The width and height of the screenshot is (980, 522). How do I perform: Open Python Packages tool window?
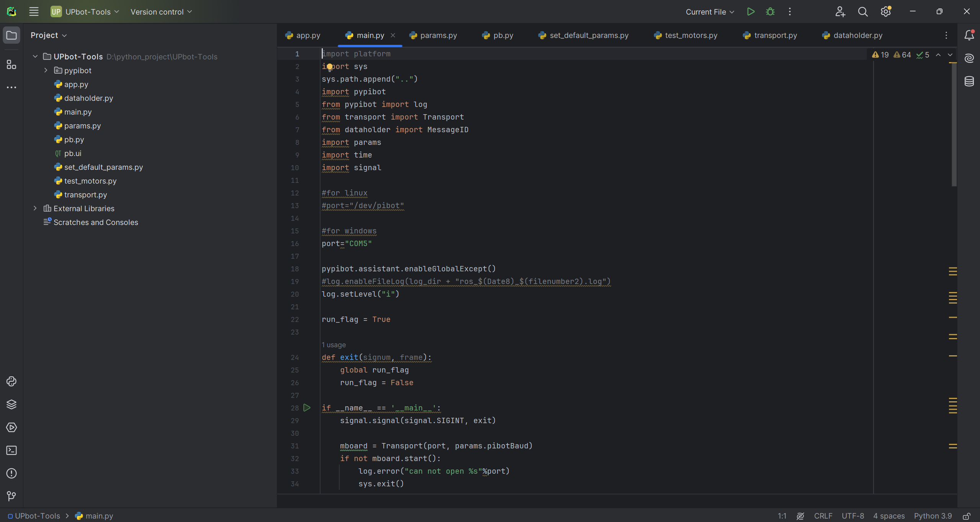[11, 404]
